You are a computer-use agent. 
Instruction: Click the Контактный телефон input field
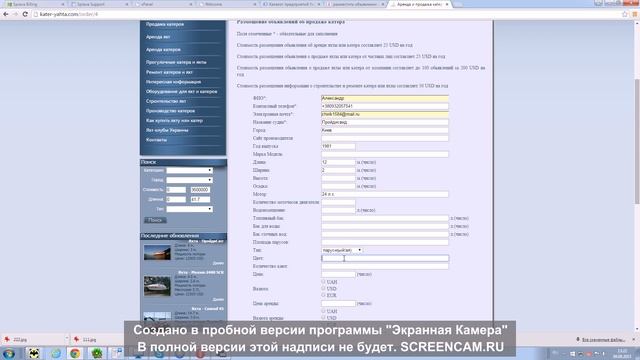tap(384, 106)
